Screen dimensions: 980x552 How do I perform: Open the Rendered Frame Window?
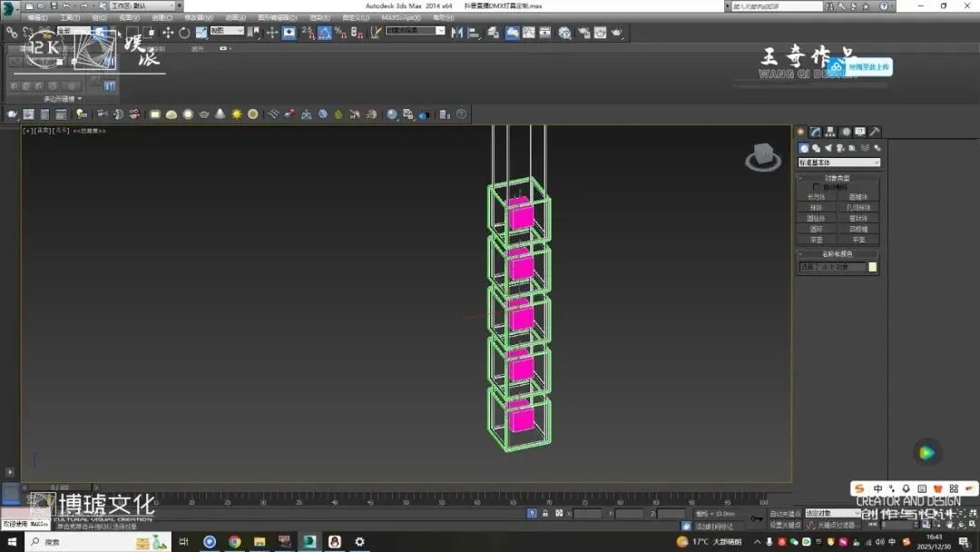point(600,33)
